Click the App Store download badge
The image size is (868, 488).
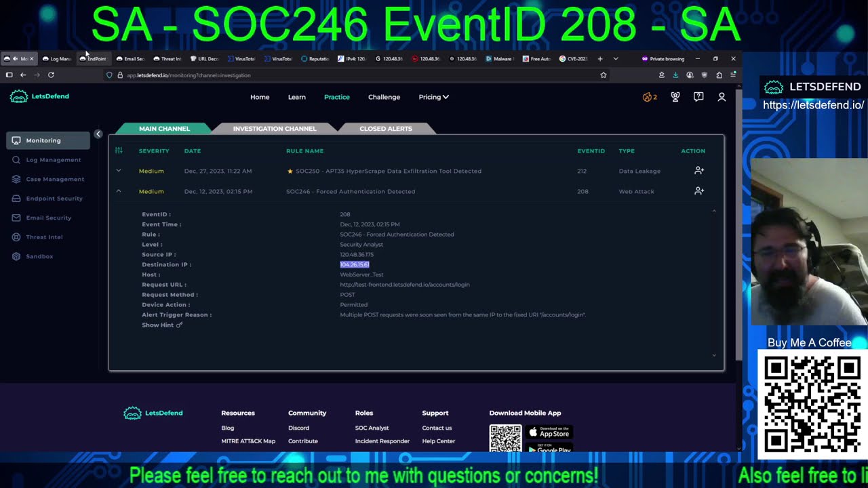pyautogui.click(x=549, y=432)
